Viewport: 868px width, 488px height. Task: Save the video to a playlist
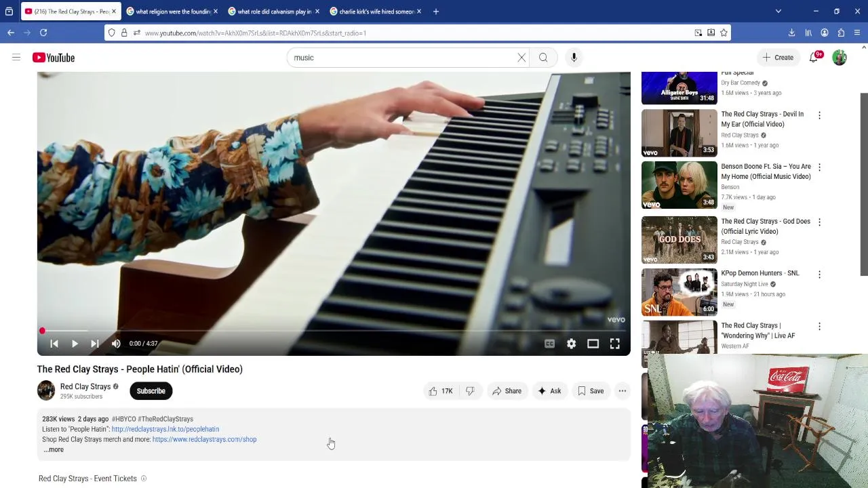click(591, 391)
